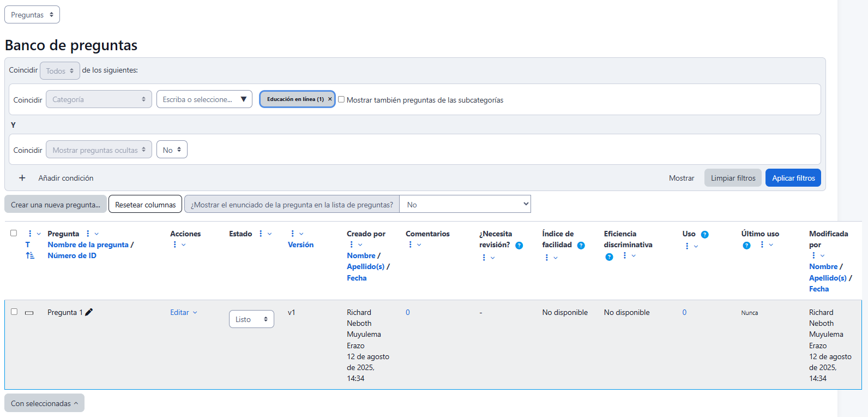Click the pencil icon beside Pregunta 1
Screen dimensions: 868x417
pos(89,312)
